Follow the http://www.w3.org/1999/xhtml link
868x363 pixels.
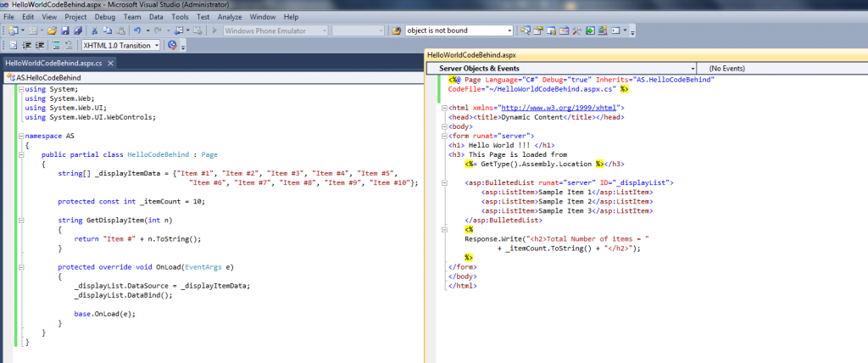click(x=560, y=108)
